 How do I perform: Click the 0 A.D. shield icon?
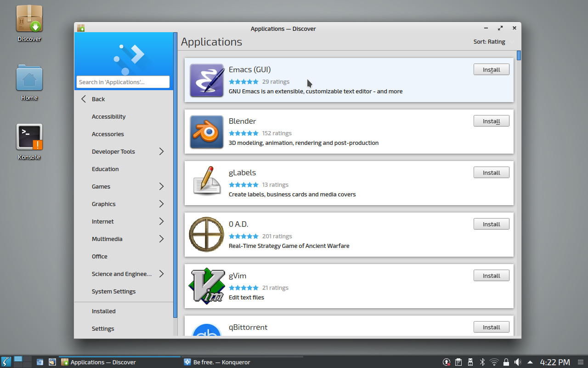206,235
